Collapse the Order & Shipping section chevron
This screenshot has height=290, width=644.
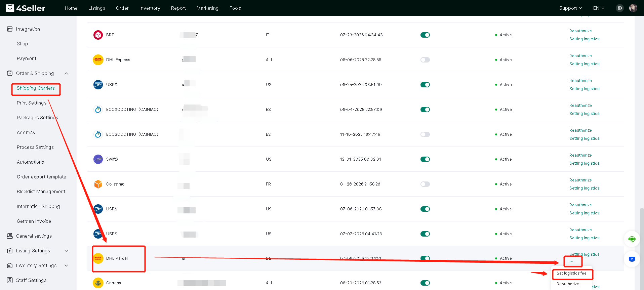(x=66, y=73)
